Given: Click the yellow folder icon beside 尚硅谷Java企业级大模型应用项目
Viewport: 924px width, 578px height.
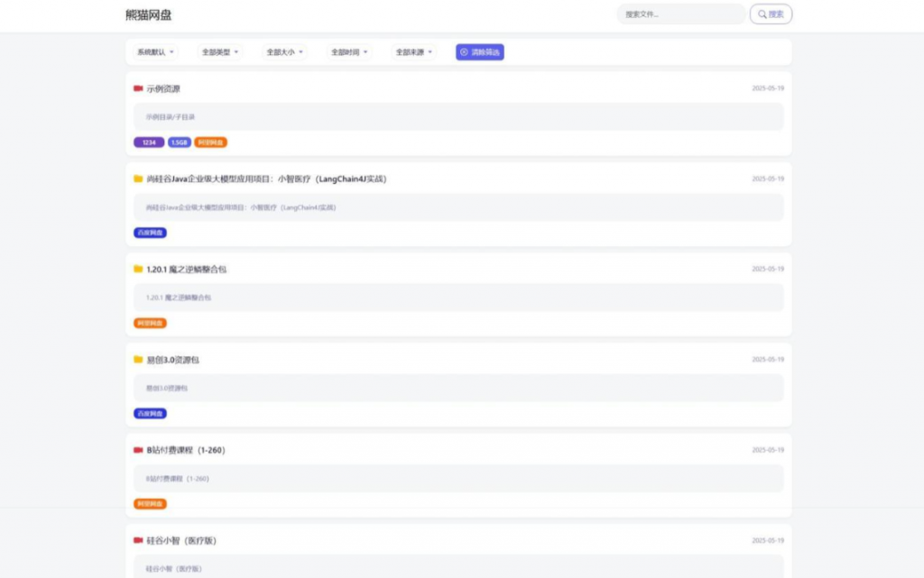Looking at the screenshot, I should pyautogui.click(x=138, y=179).
